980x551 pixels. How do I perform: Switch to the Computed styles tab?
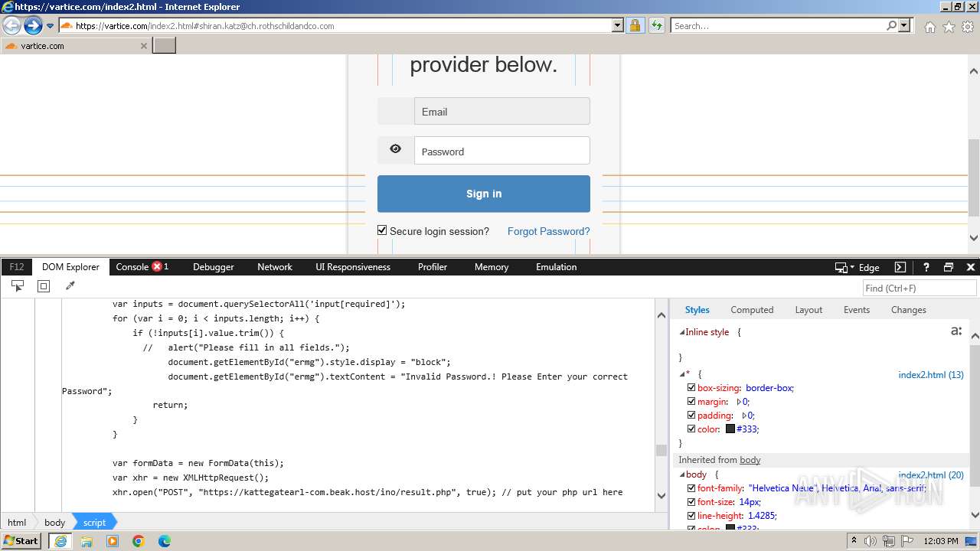[752, 310]
